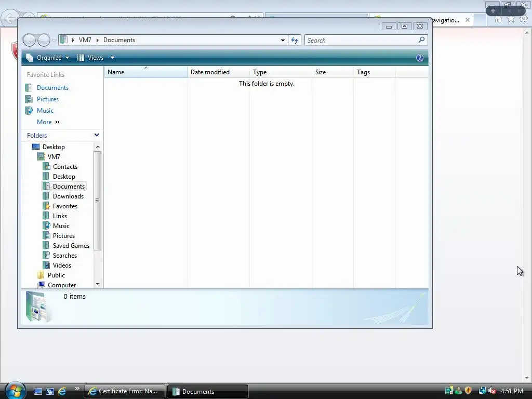Click the address bar folder icon
The image size is (532, 399).
click(64, 39)
